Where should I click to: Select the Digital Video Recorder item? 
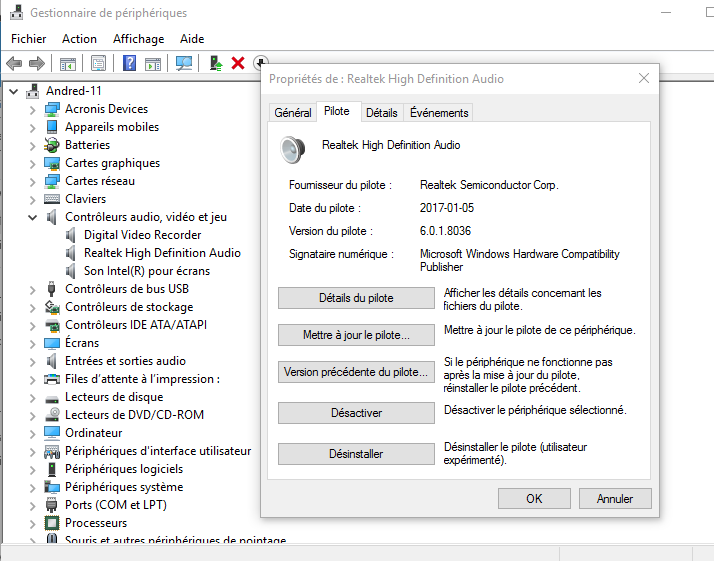click(143, 235)
